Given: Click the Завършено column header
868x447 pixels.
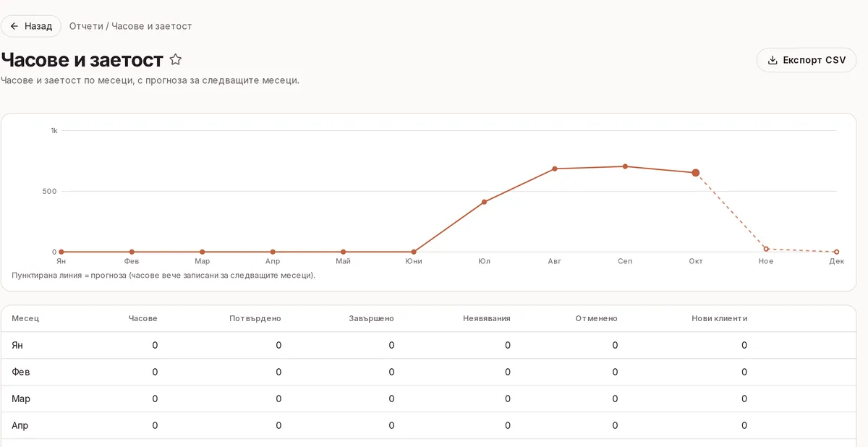Looking at the screenshot, I should click(x=371, y=318).
